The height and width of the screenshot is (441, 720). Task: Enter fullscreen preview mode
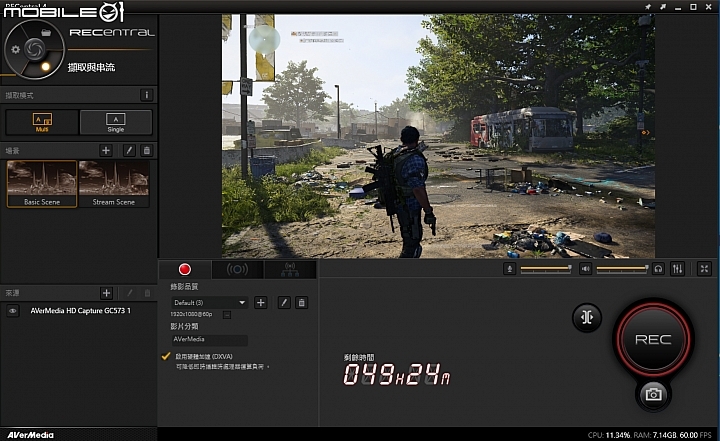point(704,269)
